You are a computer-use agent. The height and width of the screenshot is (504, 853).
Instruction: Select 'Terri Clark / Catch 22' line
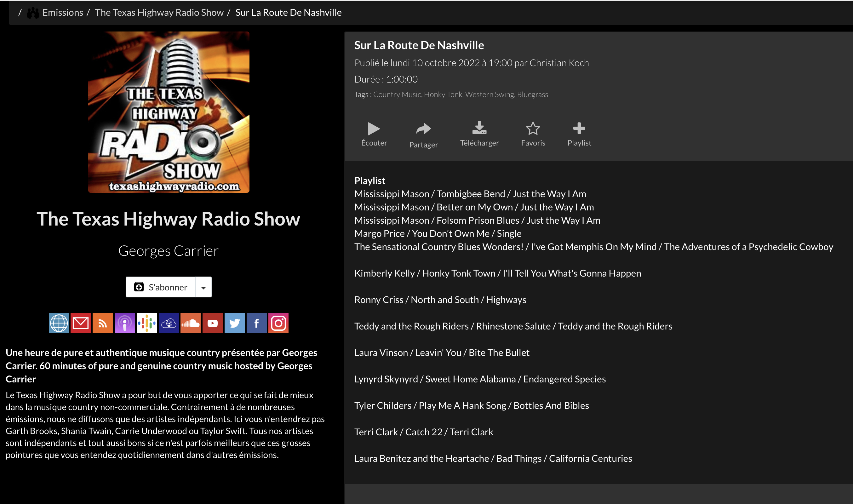tap(424, 432)
